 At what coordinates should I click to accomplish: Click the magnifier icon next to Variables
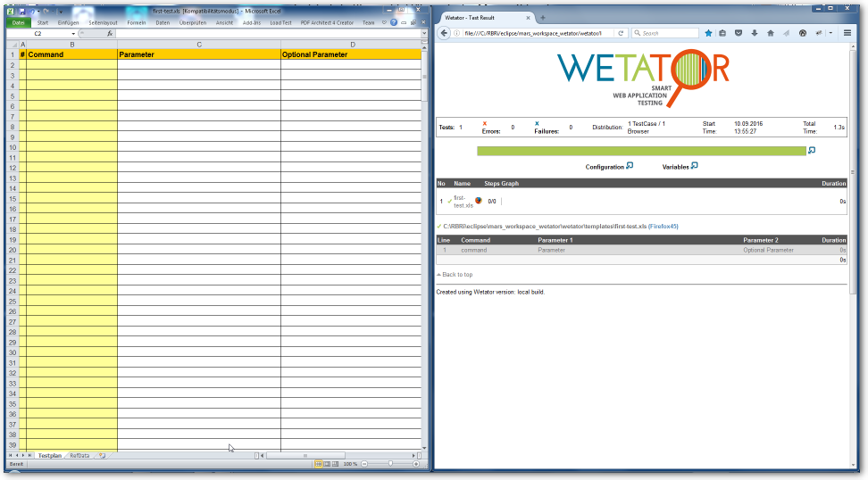[694, 166]
